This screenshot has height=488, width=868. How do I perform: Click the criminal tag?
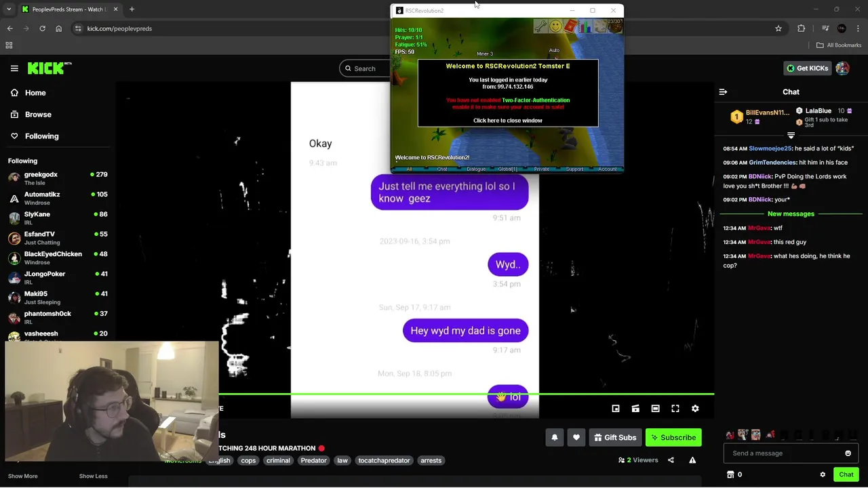click(278, 460)
